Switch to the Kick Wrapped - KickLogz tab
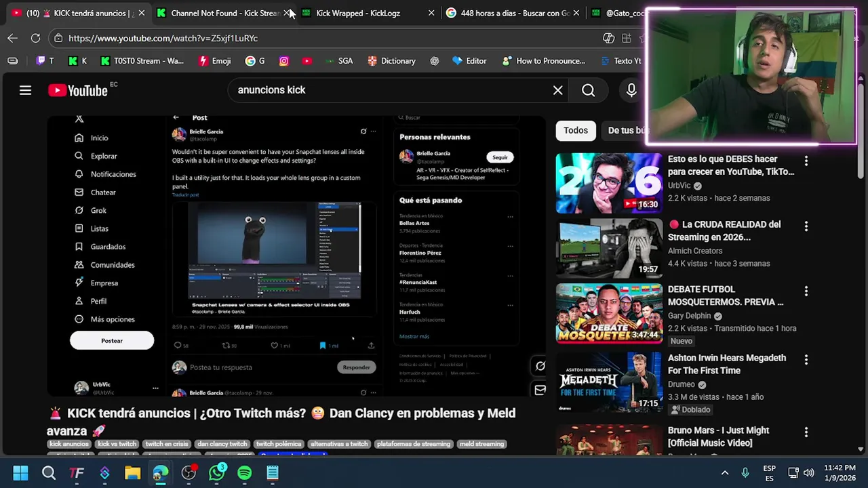Image resolution: width=868 pixels, height=488 pixels. coord(366,13)
